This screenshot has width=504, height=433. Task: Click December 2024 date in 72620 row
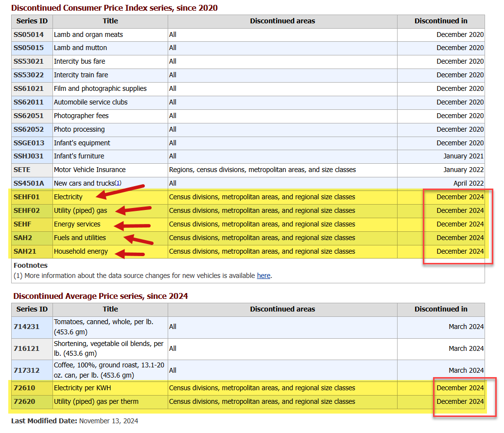click(x=460, y=401)
